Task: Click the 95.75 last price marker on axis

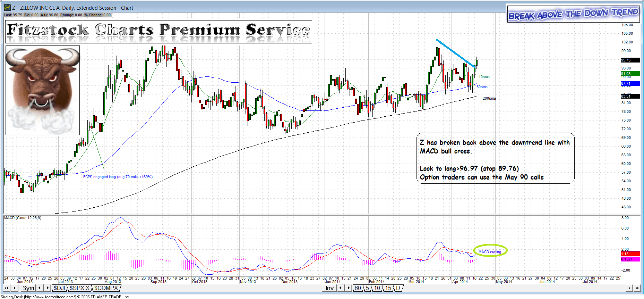Action: [630, 60]
